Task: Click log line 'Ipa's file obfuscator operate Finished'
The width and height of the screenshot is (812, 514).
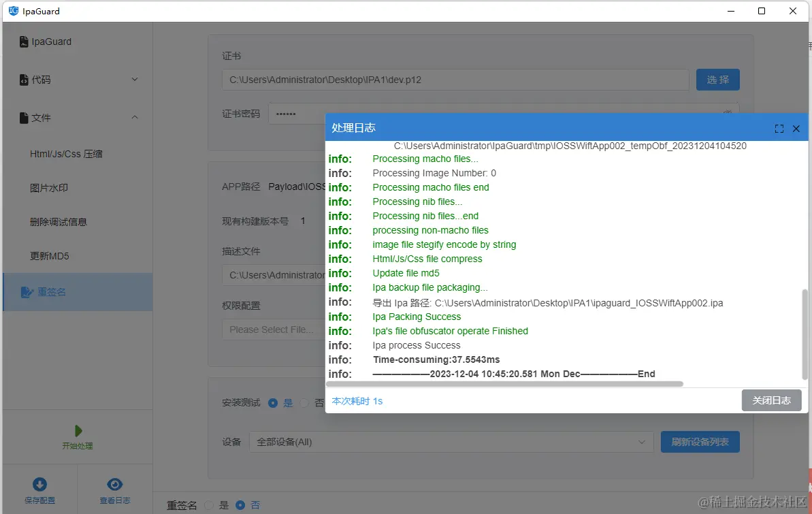Action: (451, 331)
